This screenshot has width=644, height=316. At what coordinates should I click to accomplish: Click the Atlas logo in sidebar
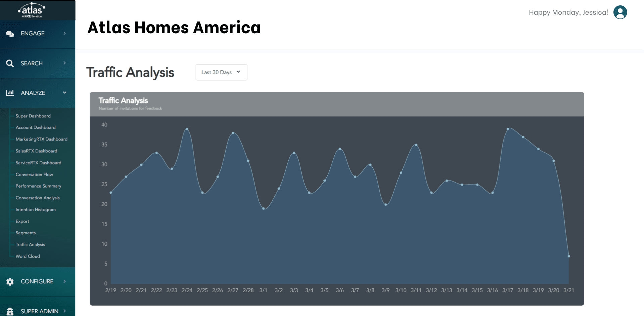32,10
